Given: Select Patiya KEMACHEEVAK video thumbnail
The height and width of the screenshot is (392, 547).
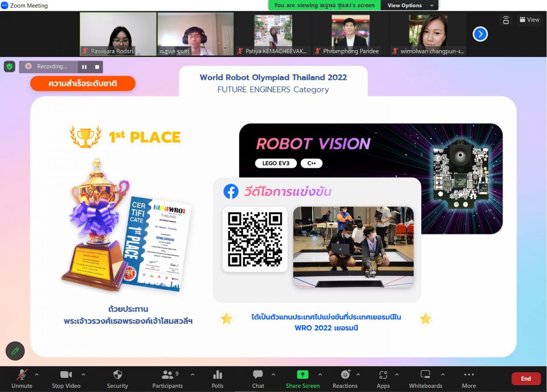Looking at the screenshot, I should pos(273,34).
